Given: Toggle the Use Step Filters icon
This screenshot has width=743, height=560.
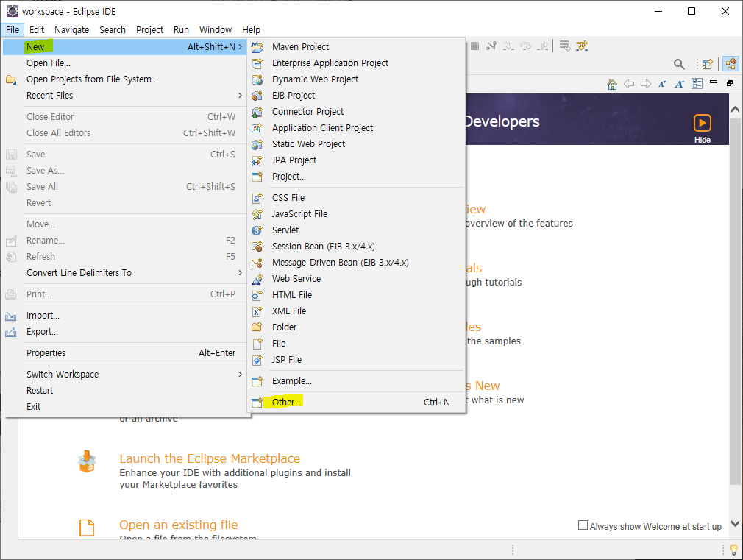Looking at the screenshot, I should (x=582, y=46).
